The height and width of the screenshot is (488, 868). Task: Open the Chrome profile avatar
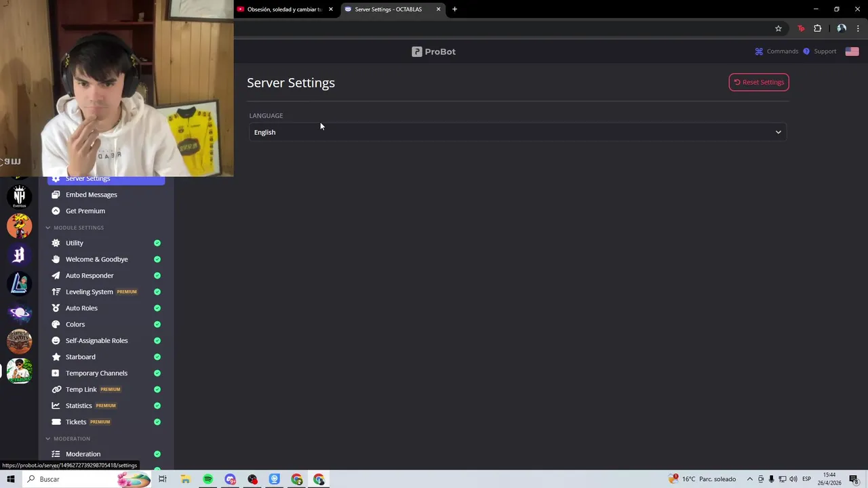pyautogui.click(x=842, y=28)
